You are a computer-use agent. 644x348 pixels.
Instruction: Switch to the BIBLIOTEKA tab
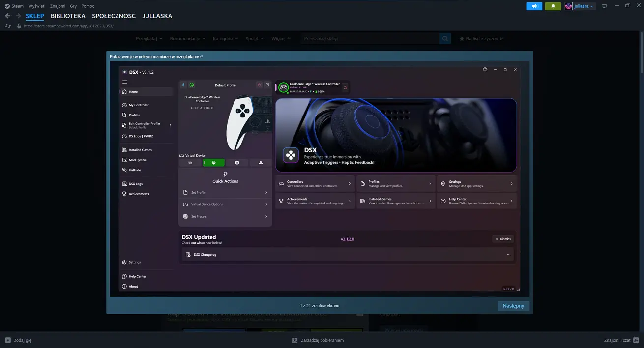[x=68, y=16]
